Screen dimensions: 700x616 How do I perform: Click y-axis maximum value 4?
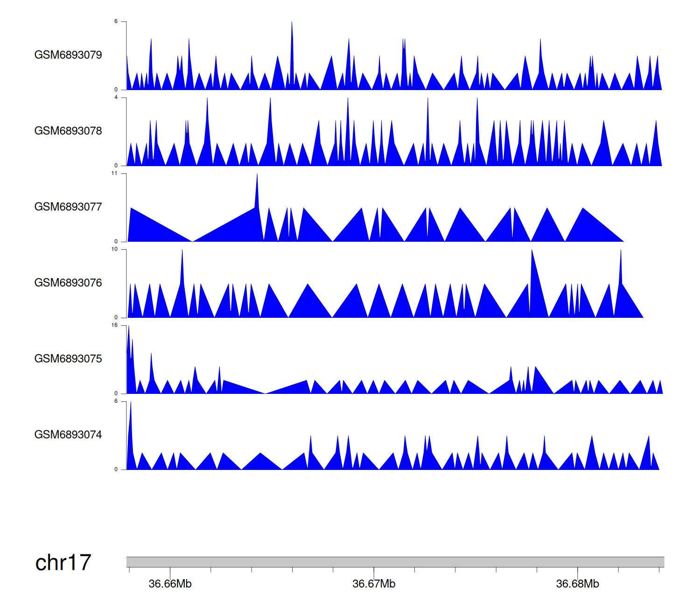[116, 98]
